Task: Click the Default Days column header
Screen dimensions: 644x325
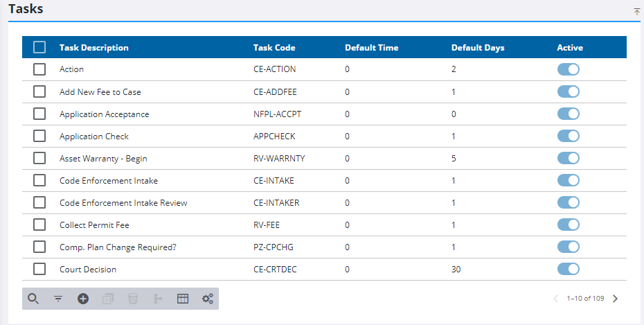Action: 478,48
